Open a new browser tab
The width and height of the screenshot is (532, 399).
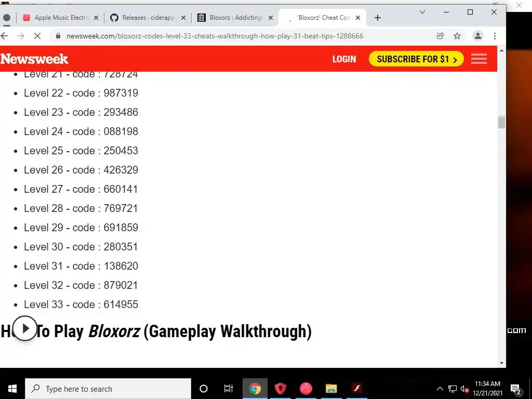tap(378, 18)
